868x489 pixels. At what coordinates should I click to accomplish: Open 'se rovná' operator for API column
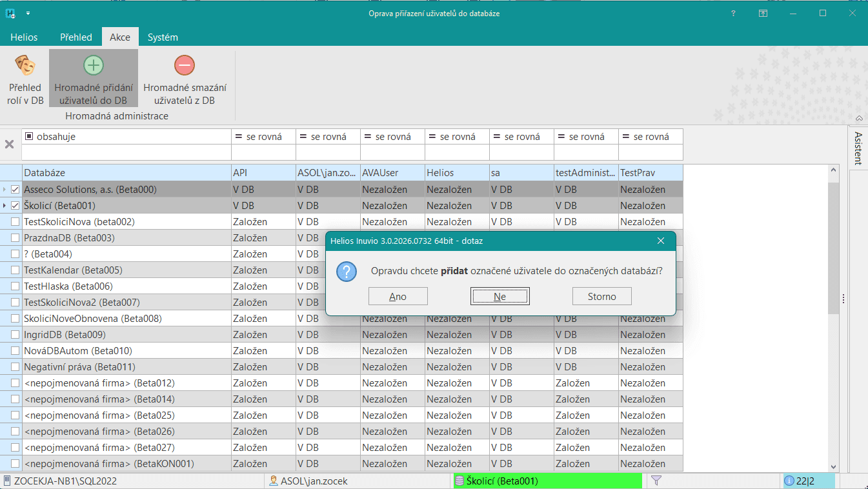[x=263, y=137]
